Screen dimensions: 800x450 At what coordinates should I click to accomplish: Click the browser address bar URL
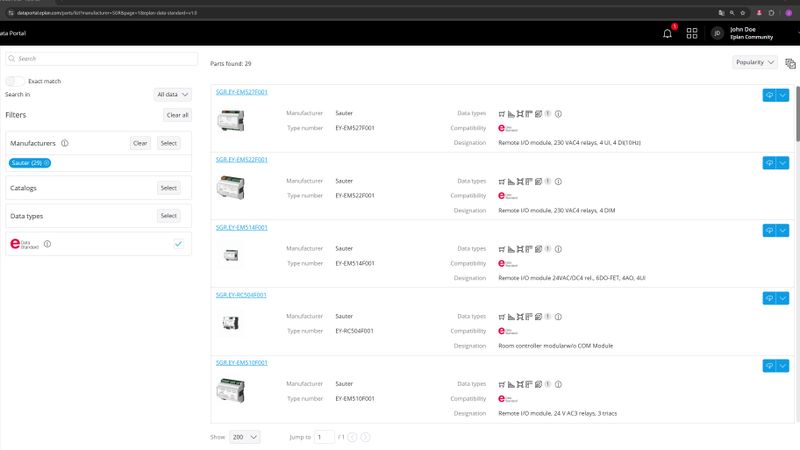coord(107,13)
